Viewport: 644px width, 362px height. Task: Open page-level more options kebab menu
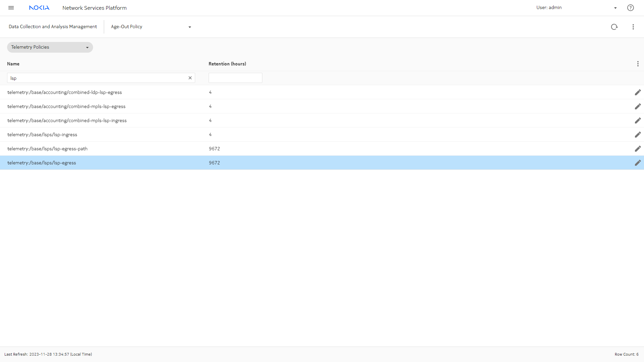pos(633,27)
